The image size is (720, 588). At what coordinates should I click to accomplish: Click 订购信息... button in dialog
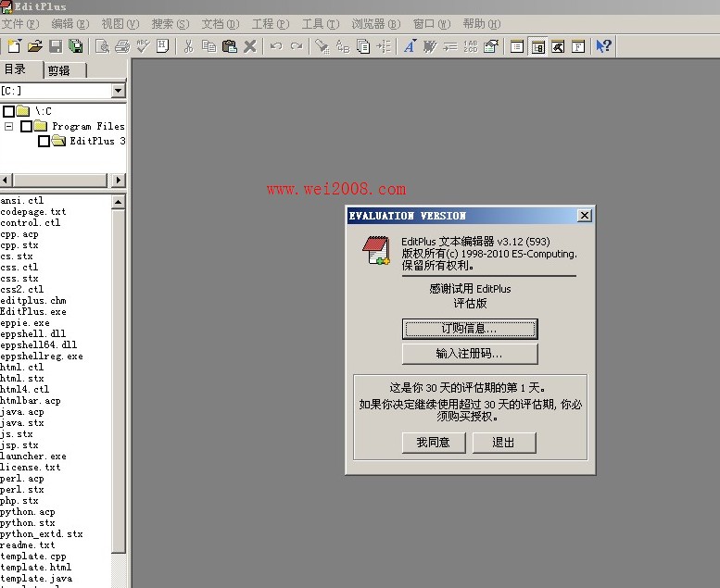coord(470,329)
